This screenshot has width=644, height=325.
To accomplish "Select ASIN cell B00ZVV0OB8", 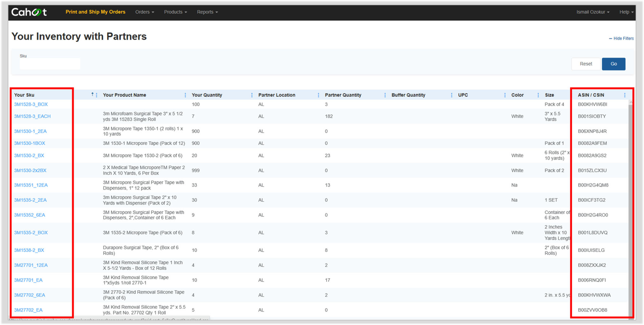I will pos(592,310).
